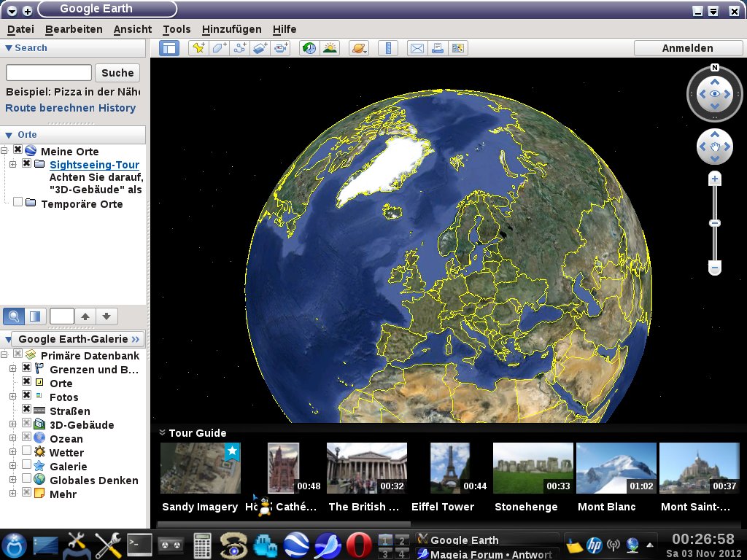Open the historical imagery clock icon
This screenshot has width=747, height=560.
309,48
